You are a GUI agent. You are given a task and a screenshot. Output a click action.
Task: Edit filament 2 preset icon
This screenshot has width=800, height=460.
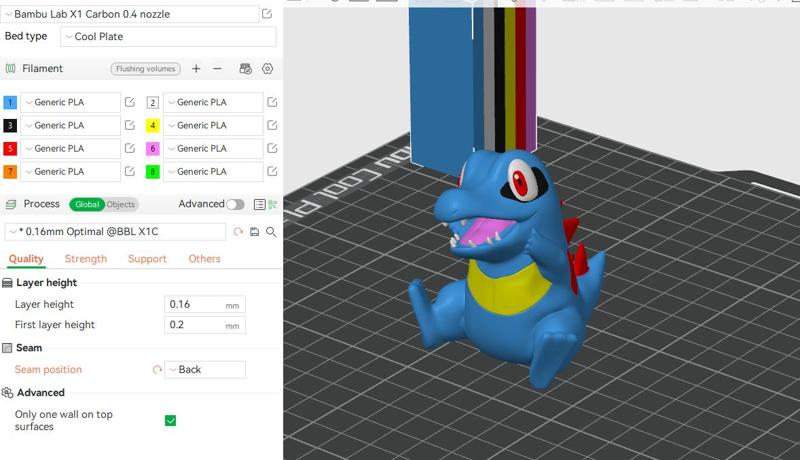tap(272, 102)
